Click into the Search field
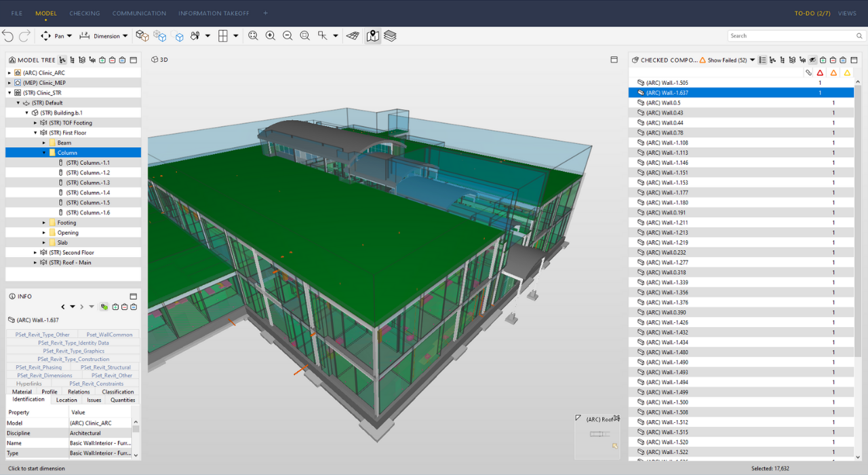Viewport: 868px width, 475px height. (790, 36)
